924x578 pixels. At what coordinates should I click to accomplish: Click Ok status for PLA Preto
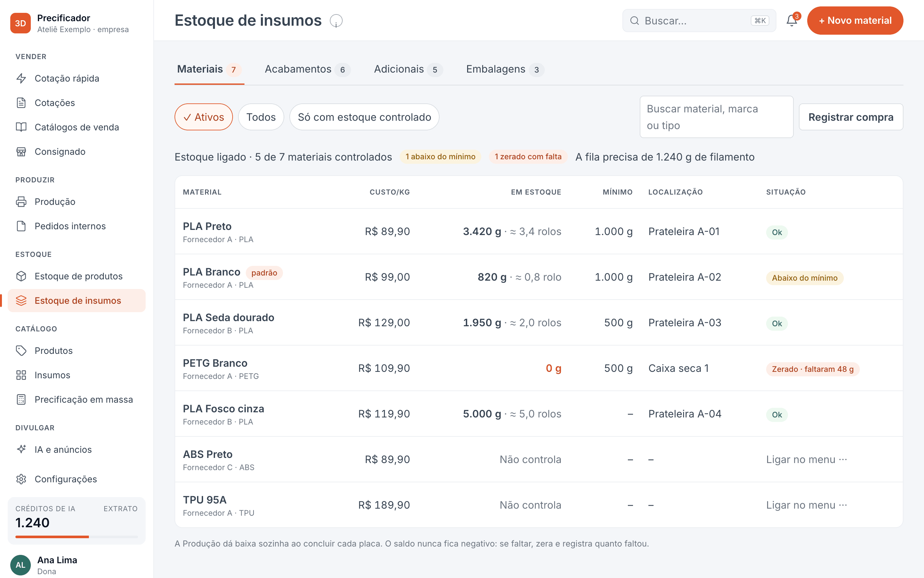pyautogui.click(x=777, y=232)
